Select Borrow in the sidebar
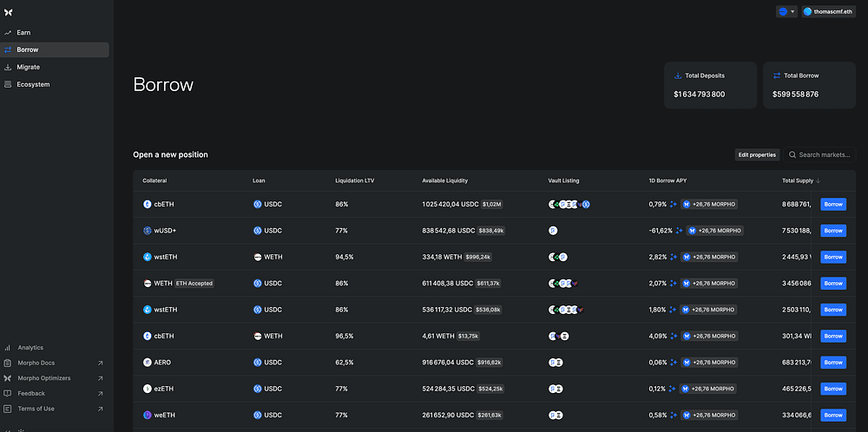 (x=54, y=49)
